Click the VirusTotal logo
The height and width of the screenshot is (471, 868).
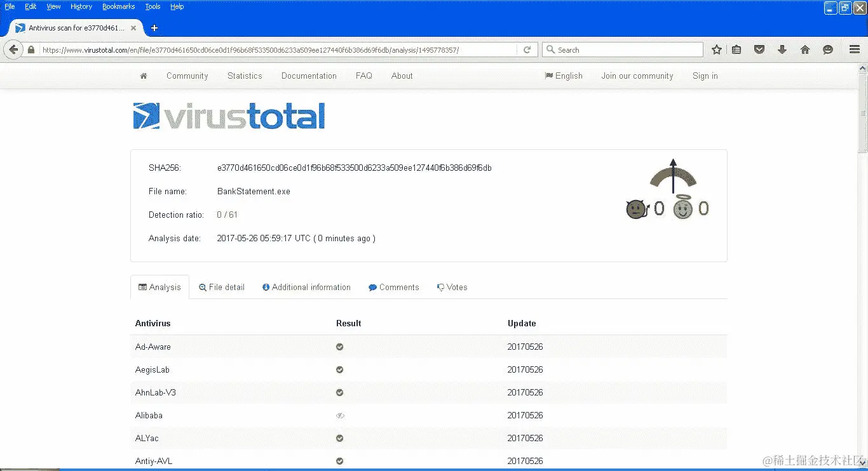pyautogui.click(x=229, y=116)
